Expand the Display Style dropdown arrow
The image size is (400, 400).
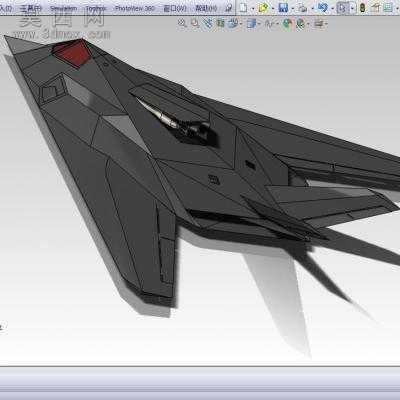pos(259,24)
